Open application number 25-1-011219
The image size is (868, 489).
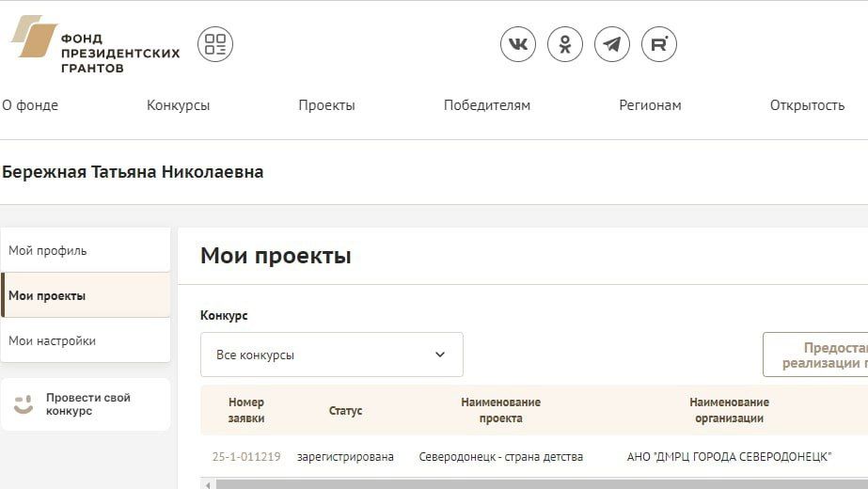246,457
